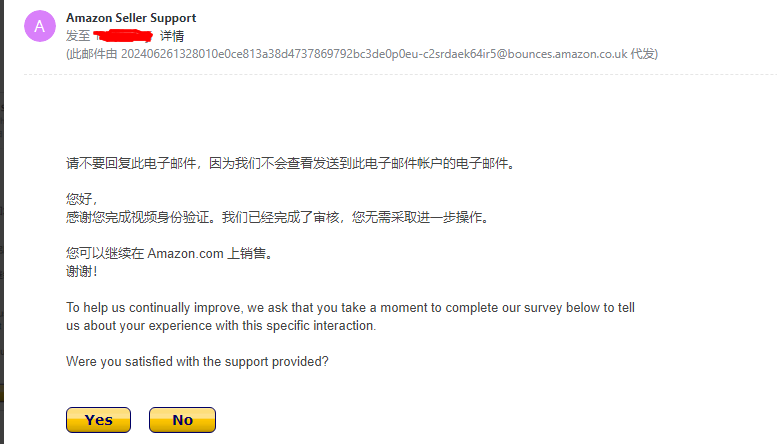Click the 请不要回复此电子邮件 notice line
The width and height of the screenshot is (777, 444).
pyautogui.click(x=292, y=163)
